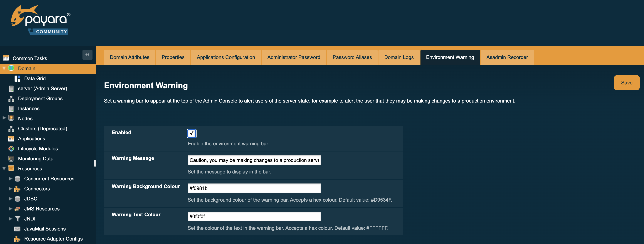Expand the Resources tree item
The height and width of the screenshot is (244, 644).
(3, 168)
